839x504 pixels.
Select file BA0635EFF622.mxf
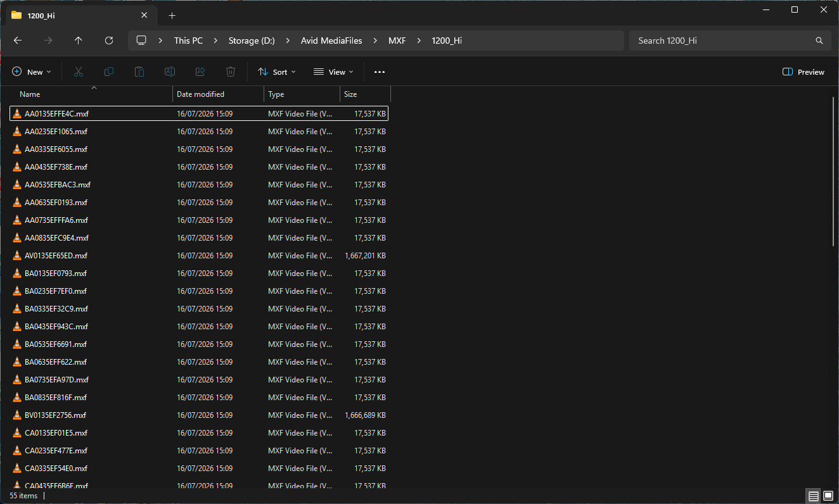coord(199,362)
